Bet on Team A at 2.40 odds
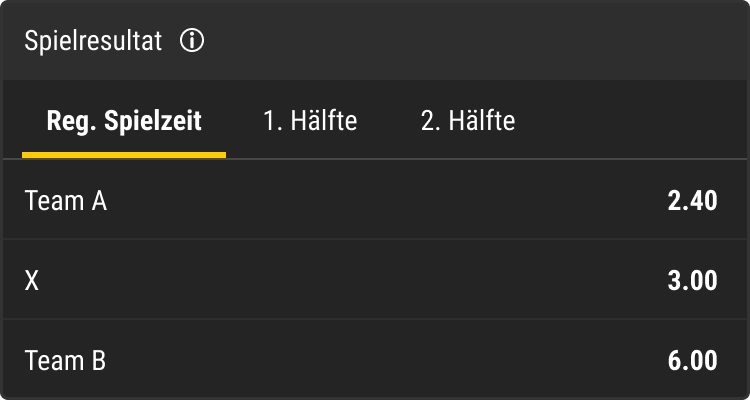 375,200
